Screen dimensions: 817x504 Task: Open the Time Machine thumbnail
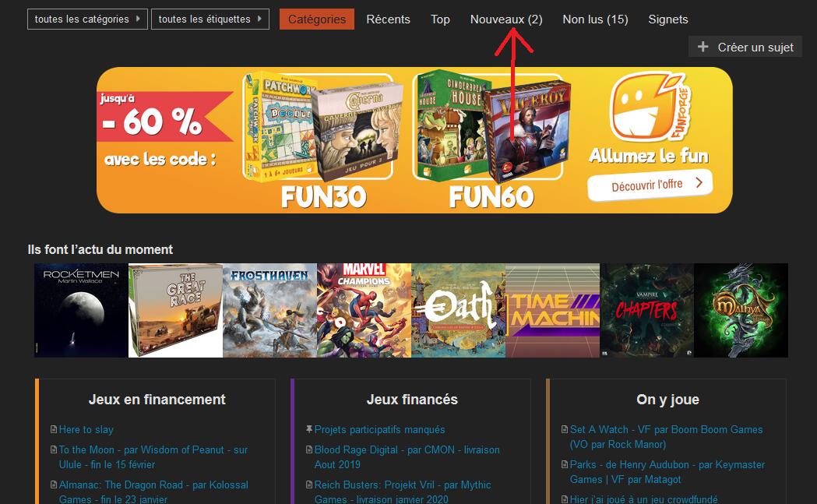[x=553, y=310]
